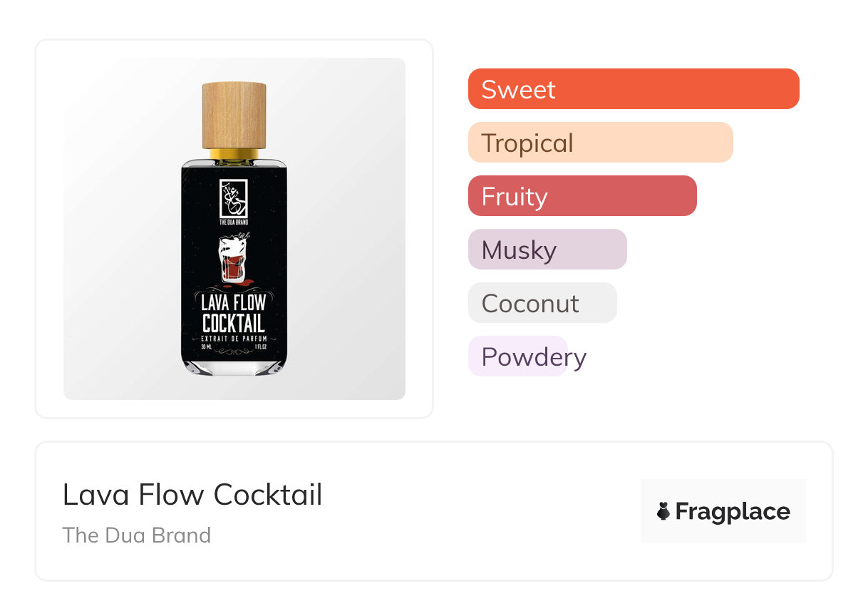Click the Fragplace perfume bottle icon
Image resolution: width=868 pixels, height=616 pixels.
[663, 511]
